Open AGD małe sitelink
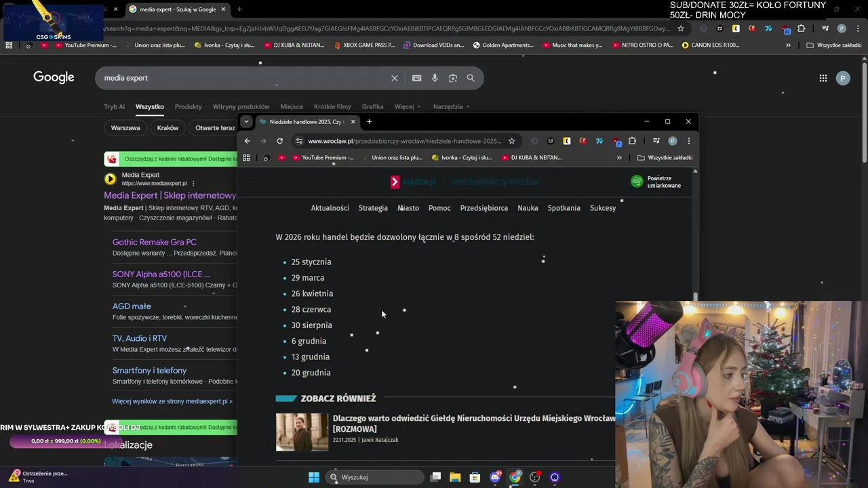 pyautogui.click(x=132, y=306)
